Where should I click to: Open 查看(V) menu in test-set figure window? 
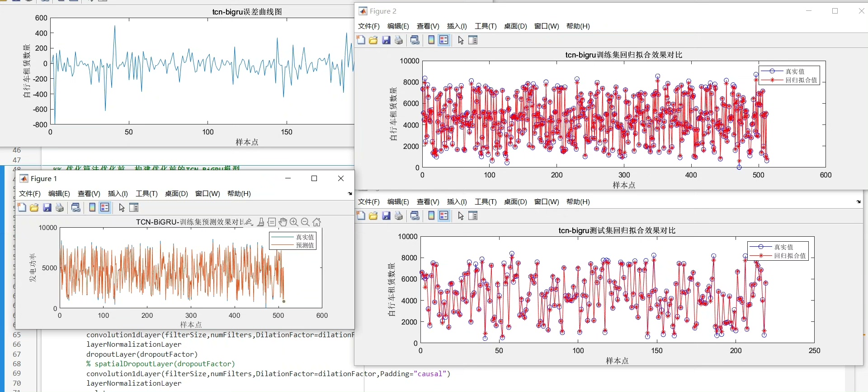[x=428, y=201]
